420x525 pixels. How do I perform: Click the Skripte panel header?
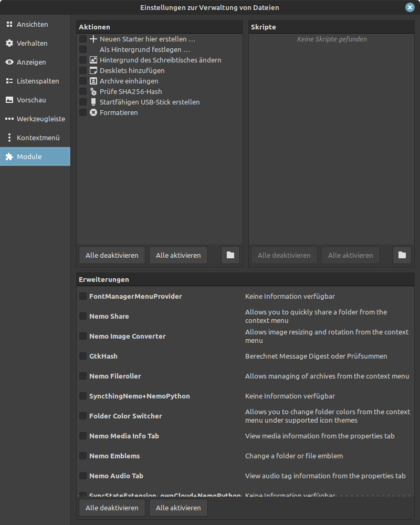point(332,27)
